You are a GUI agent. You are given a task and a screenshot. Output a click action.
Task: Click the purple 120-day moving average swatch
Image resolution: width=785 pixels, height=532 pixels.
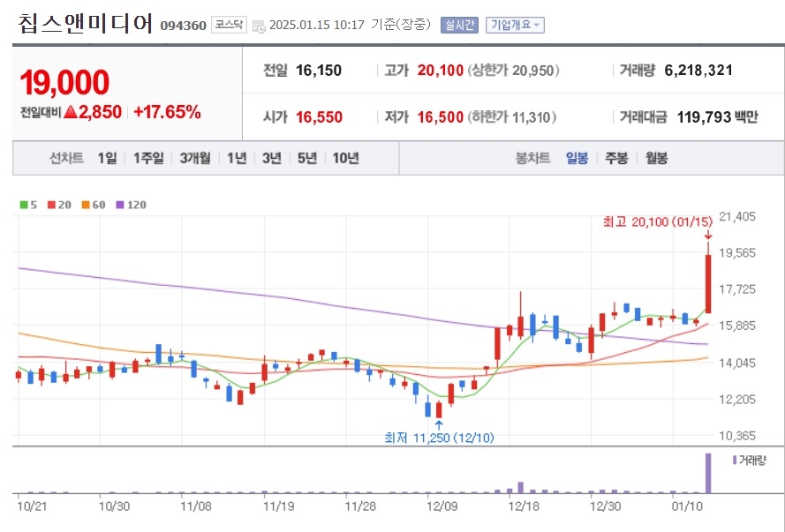(120, 205)
